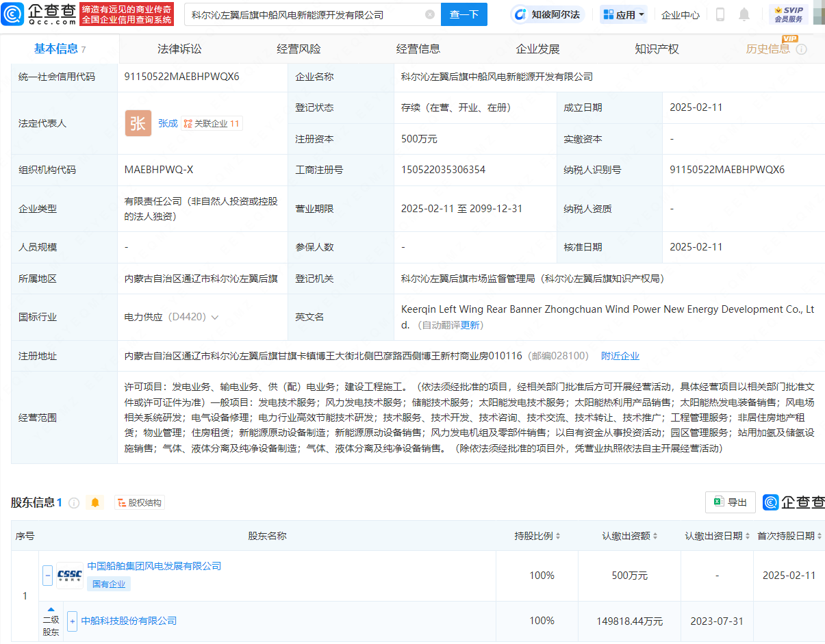825x644 pixels.
Task: Open the 附近企业 link
Action: point(620,355)
